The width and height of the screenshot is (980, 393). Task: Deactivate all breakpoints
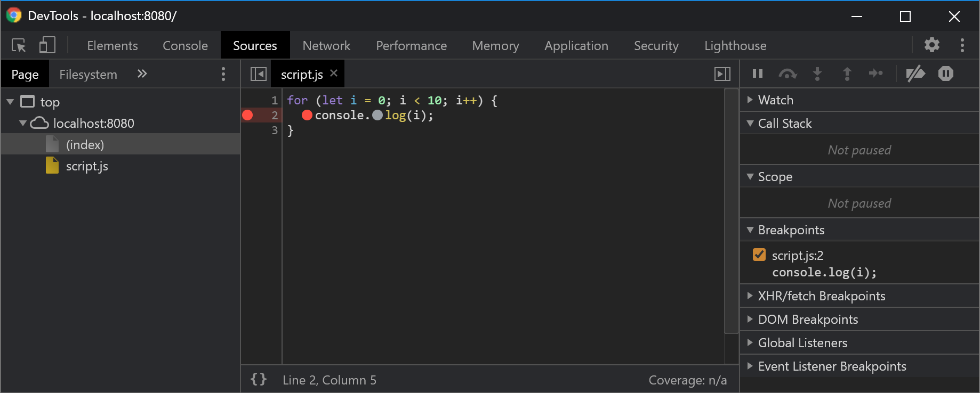coord(915,73)
